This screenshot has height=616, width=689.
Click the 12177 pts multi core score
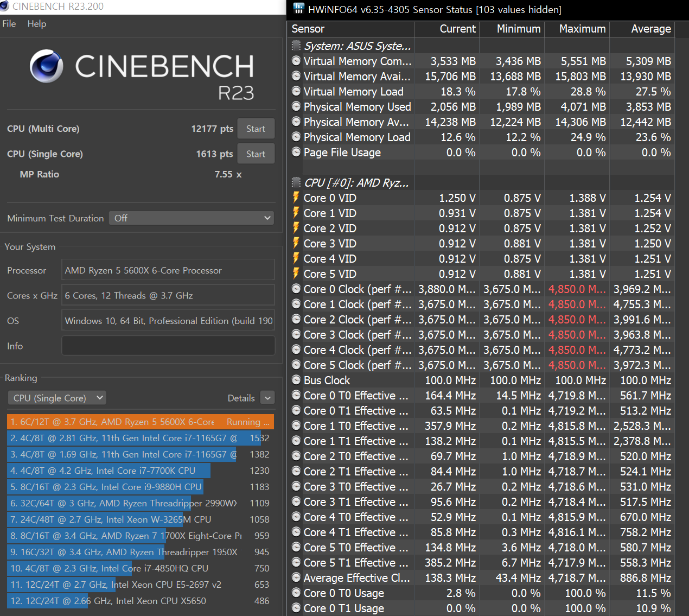point(212,129)
